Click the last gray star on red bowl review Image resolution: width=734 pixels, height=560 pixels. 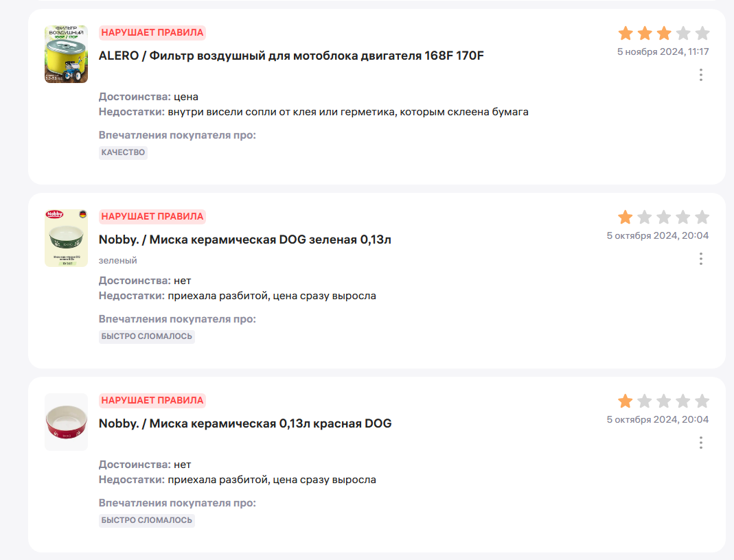click(702, 401)
